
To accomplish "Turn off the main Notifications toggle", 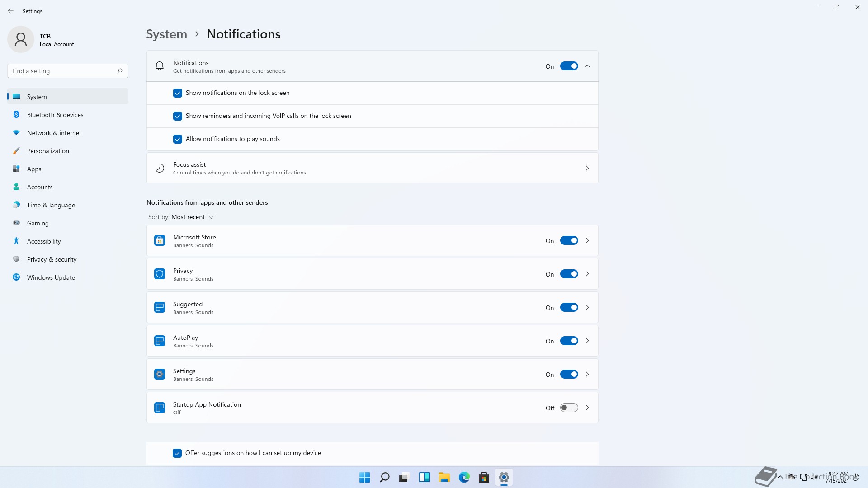I will pos(569,66).
